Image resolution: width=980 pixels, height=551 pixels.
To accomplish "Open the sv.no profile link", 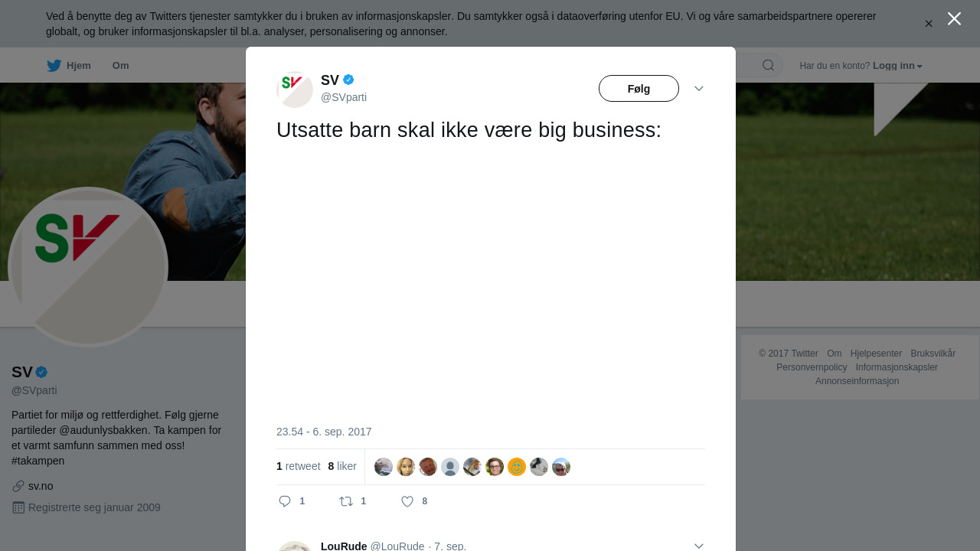I will click(41, 486).
